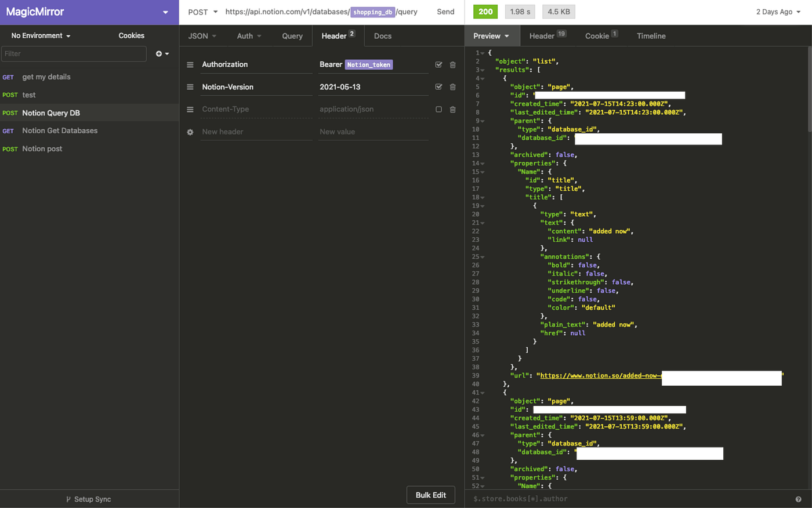Click the New header name field
This screenshot has height=508, width=812.
[256, 132]
